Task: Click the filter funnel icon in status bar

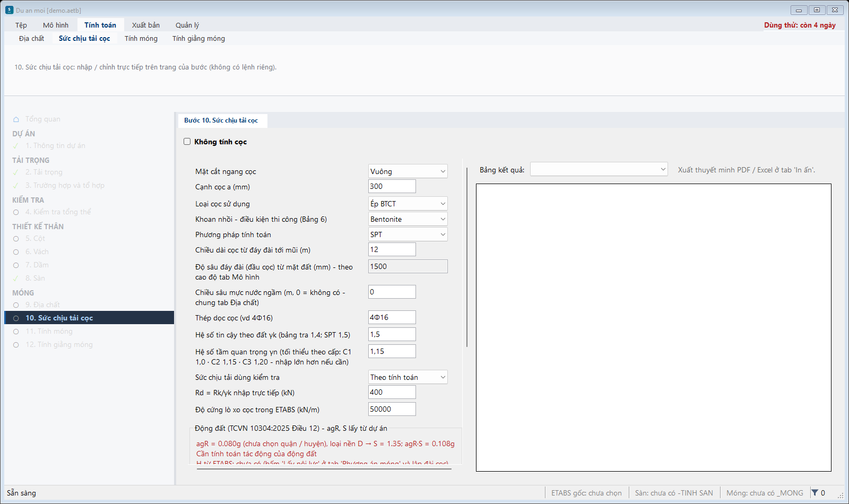Action: (815, 493)
